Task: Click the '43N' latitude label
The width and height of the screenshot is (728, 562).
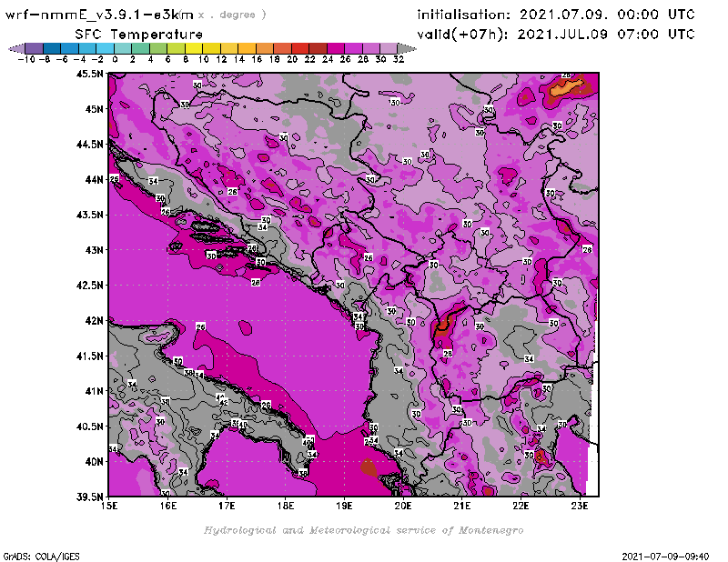Action: tap(94, 250)
